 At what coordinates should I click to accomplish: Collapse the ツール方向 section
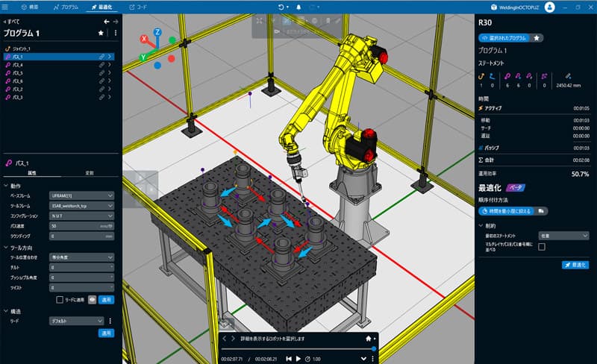click(x=6, y=248)
